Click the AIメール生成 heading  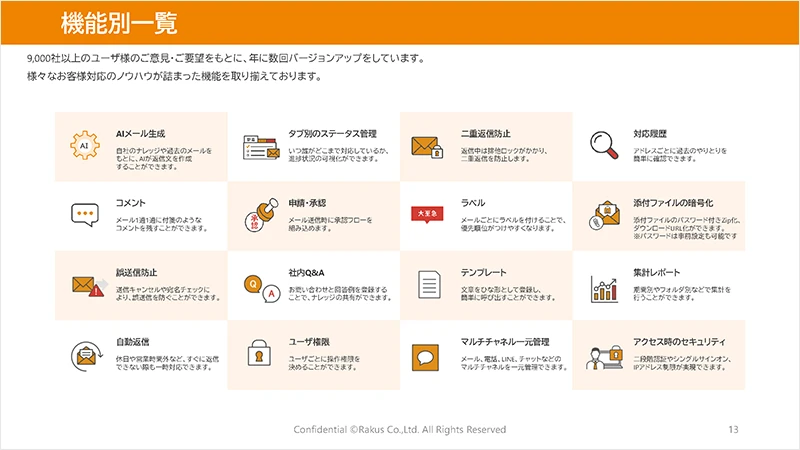pos(140,134)
